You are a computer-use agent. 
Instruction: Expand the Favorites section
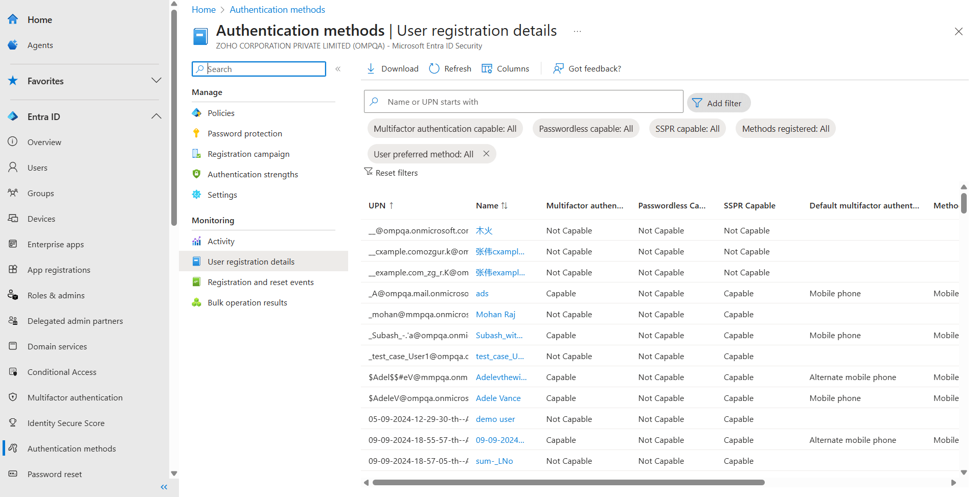point(156,81)
